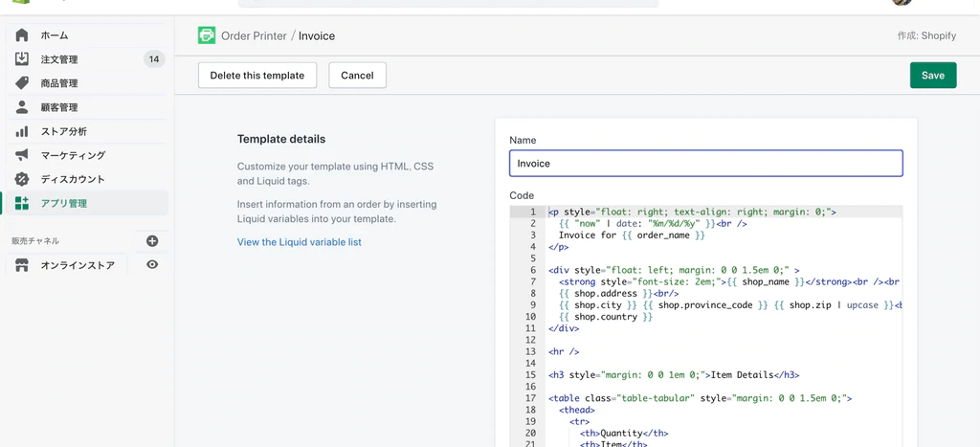Click the Online Store storefront icon

point(22,265)
